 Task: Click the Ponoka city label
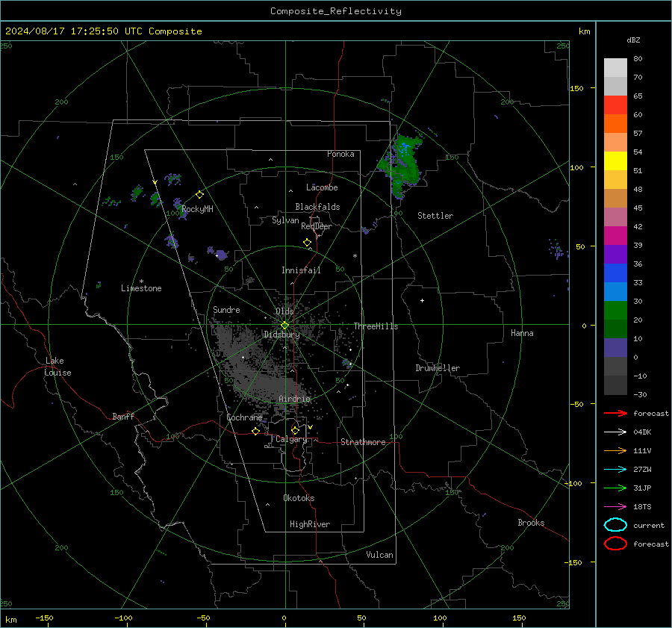coord(340,154)
